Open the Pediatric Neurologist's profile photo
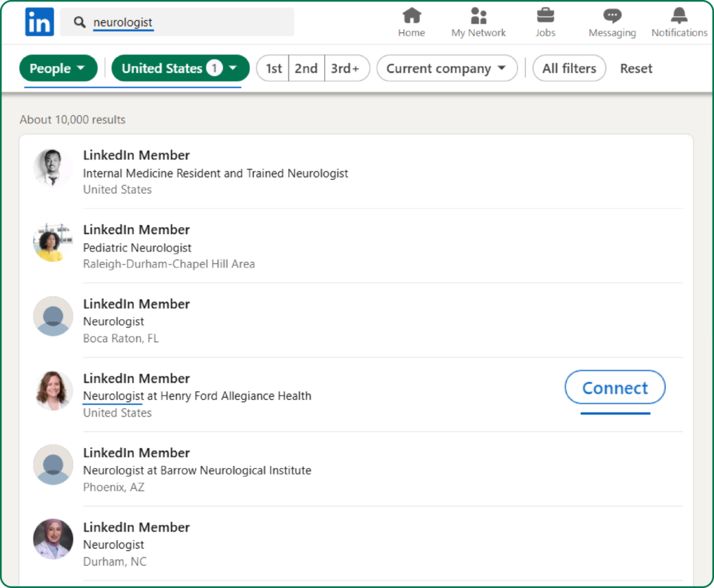 coord(53,242)
